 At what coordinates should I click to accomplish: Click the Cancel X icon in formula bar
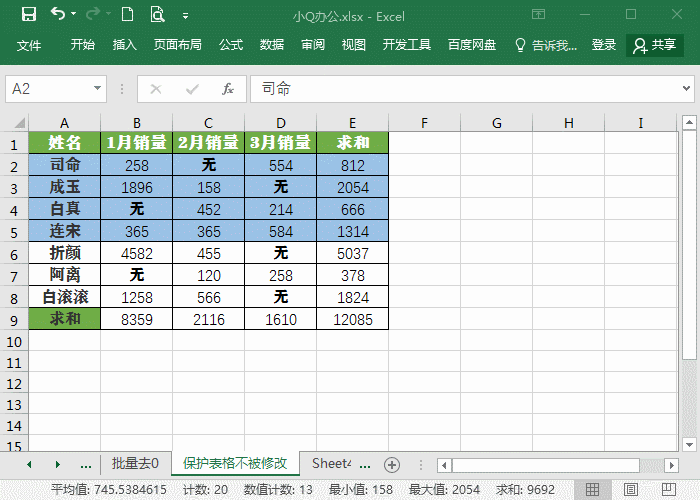tap(156, 89)
